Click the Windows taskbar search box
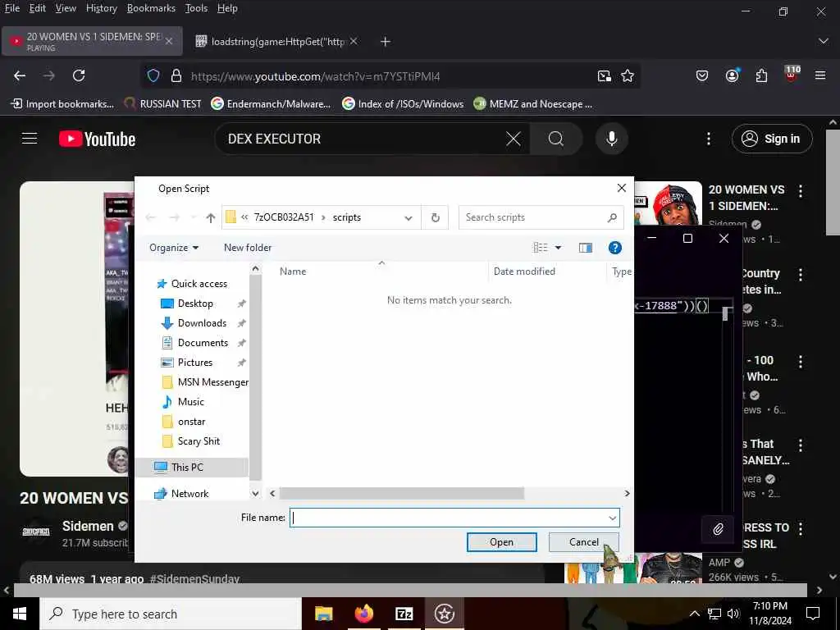 171,614
